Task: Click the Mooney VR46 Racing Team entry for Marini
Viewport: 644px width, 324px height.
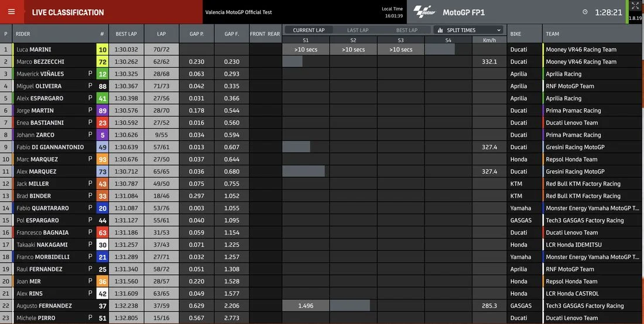Action: point(581,50)
